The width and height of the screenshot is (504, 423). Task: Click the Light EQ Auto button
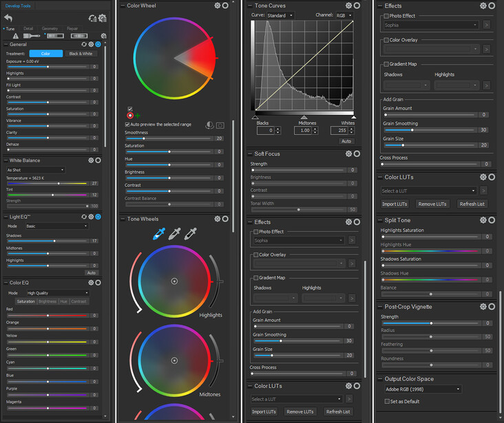92,272
